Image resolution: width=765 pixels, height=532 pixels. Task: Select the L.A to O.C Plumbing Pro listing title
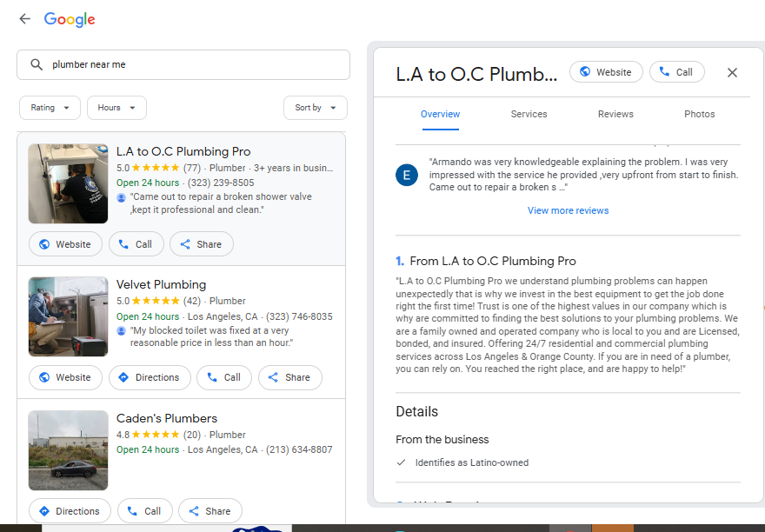(x=183, y=151)
